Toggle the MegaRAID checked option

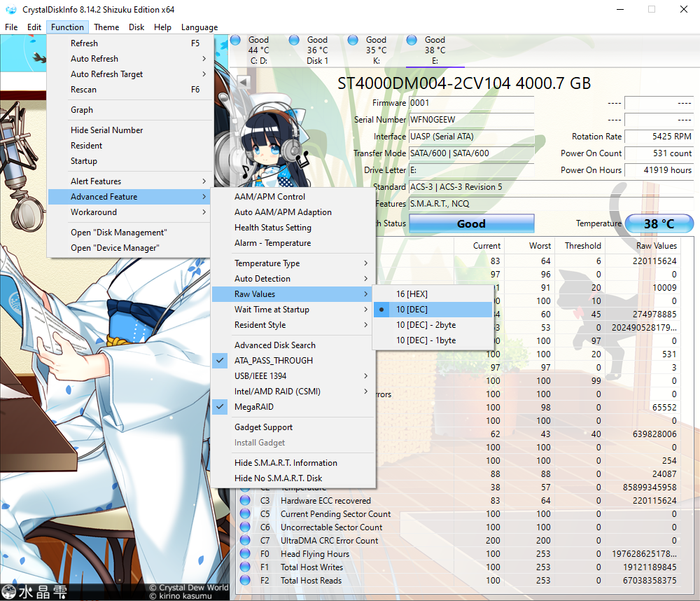click(253, 407)
